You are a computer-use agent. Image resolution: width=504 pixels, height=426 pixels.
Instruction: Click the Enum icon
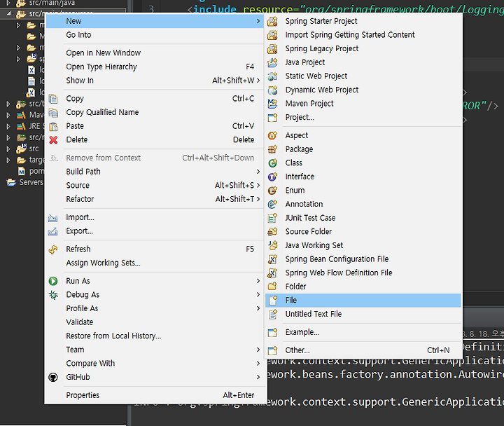click(x=272, y=191)
